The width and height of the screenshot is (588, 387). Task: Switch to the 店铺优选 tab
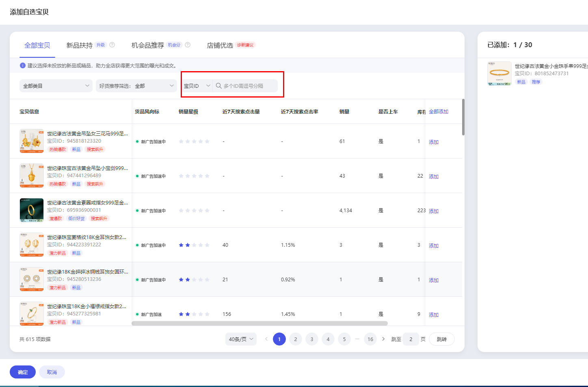[220, 45]
